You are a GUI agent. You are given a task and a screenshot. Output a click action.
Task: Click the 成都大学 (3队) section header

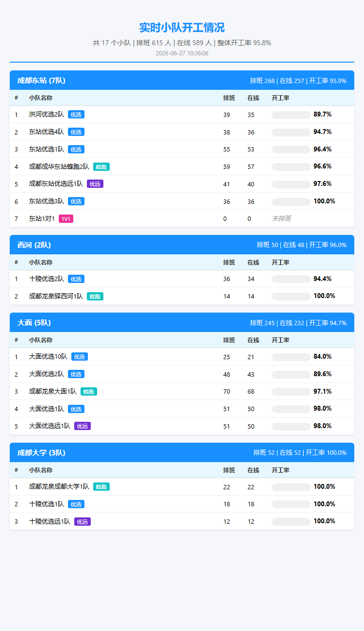tap(182, 452)
